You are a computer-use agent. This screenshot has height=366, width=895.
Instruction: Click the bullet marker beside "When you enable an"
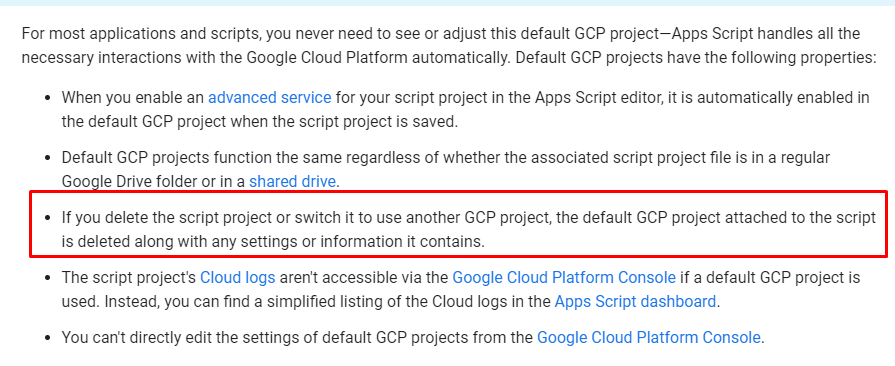[48, 98]
